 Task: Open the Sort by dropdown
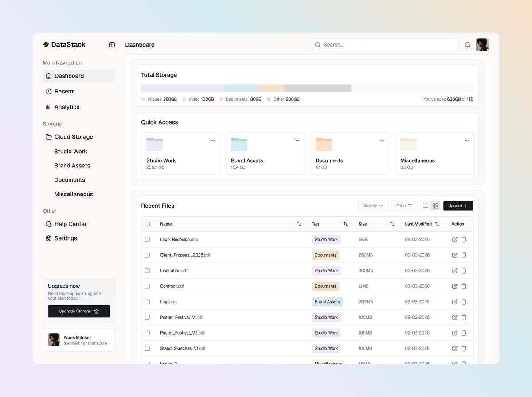(x=373, y=206)
